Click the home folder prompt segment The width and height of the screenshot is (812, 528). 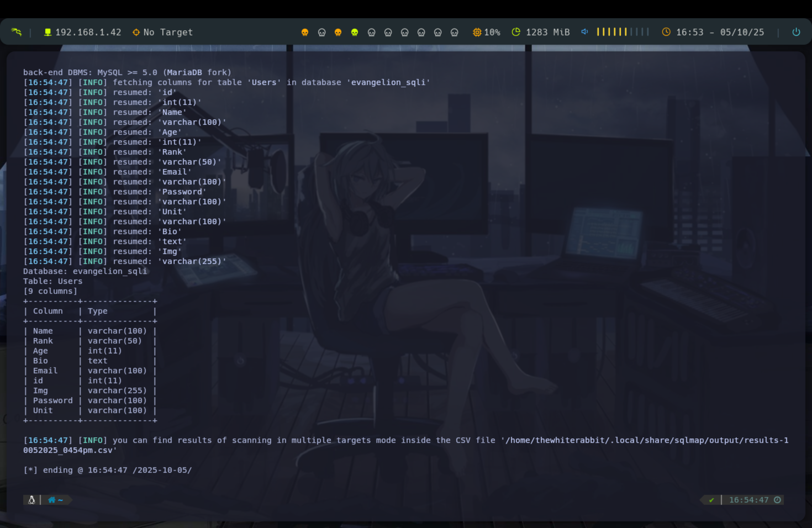tap(56, 500)
